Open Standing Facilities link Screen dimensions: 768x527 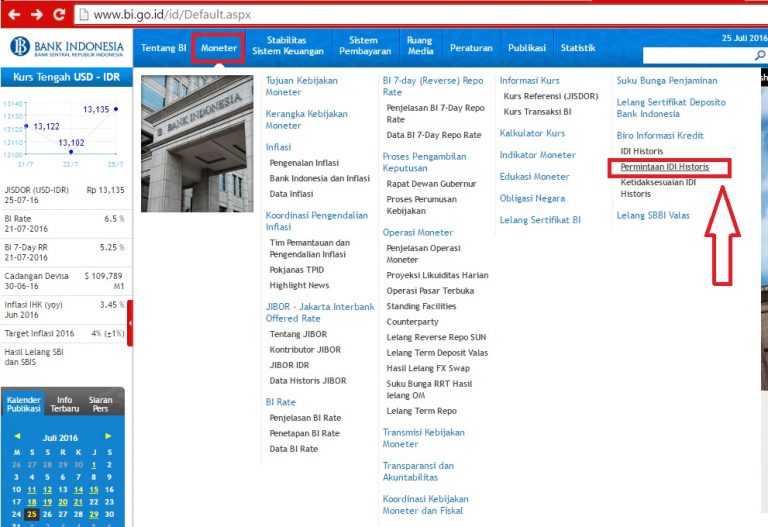421,306
